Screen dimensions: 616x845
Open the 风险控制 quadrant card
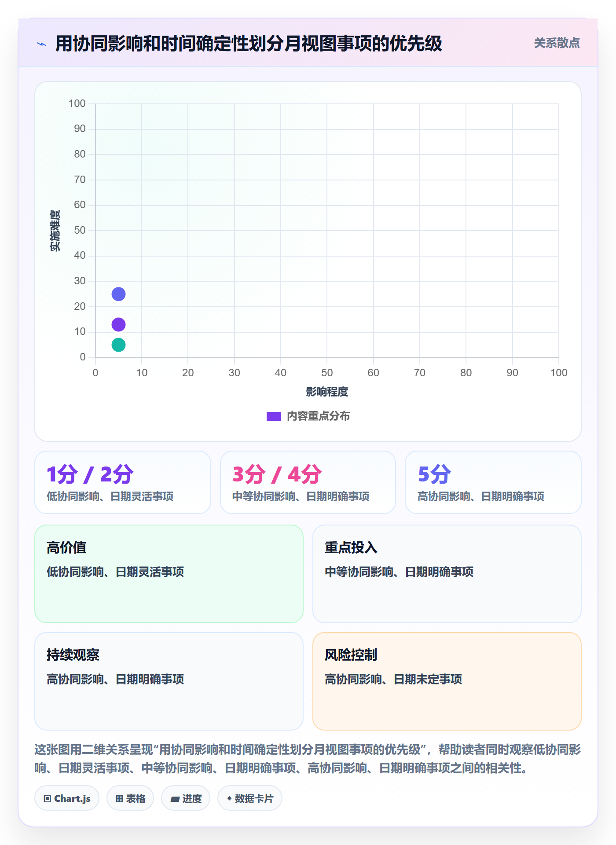[447, 681]
